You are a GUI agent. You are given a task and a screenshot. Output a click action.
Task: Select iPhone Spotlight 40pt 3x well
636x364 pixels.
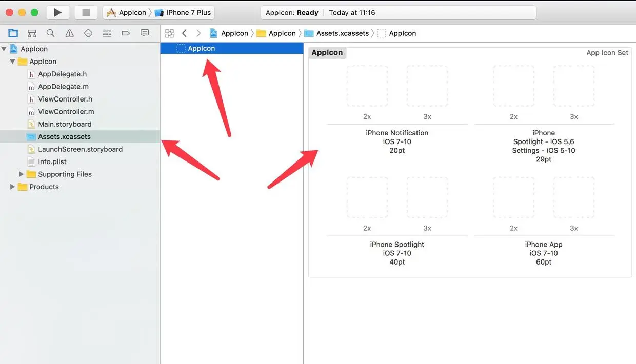tap(427, 197)
